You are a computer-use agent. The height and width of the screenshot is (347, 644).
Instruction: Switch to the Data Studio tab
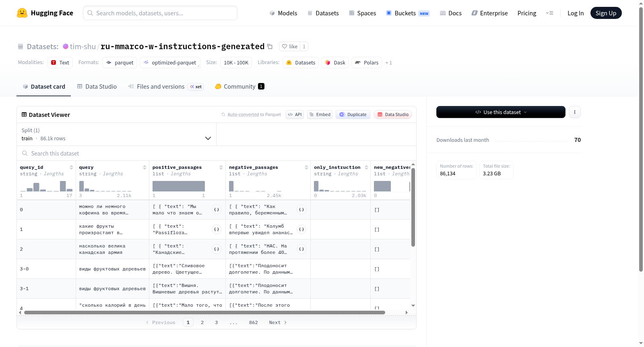coord(97,87)
